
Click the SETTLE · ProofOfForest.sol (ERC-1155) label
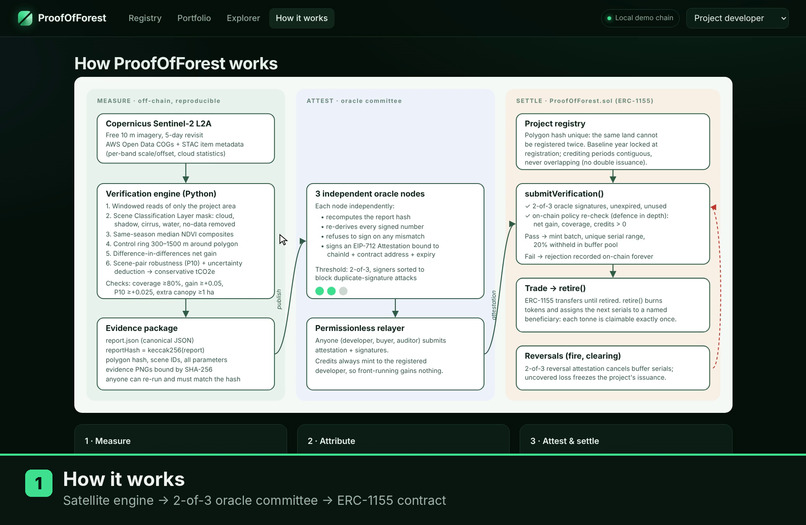[585, 101]
